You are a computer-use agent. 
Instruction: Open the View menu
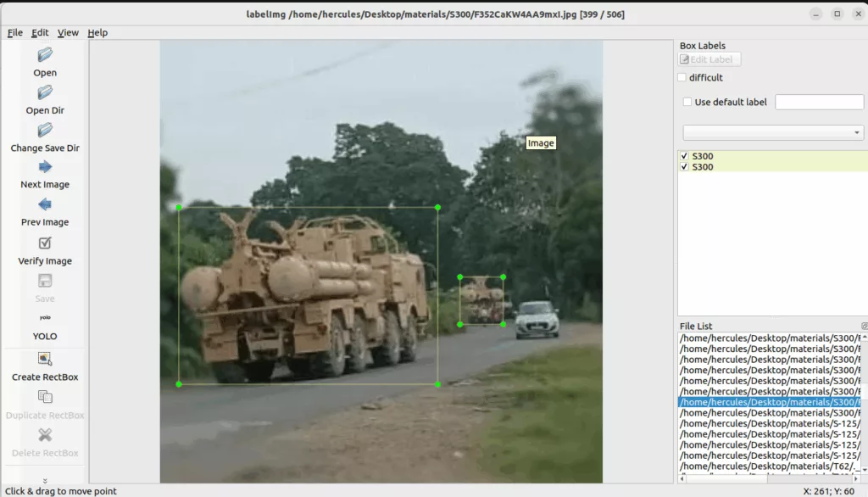click(68, 33)
